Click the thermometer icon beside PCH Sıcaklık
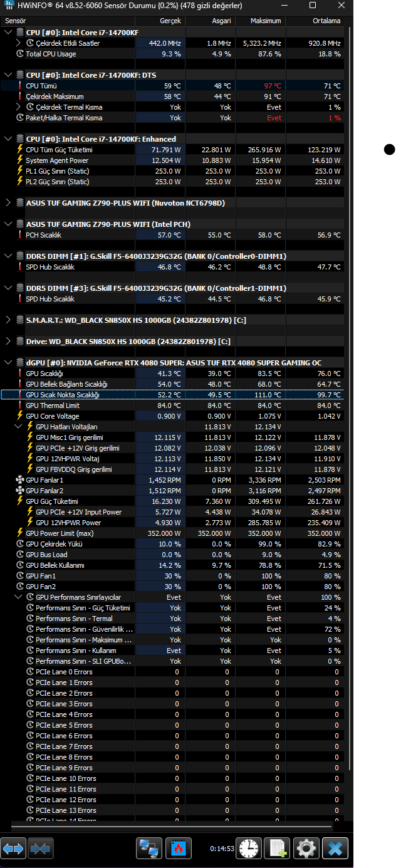Image resolution: width=396 pixels, height=868 pixels. pyautogui.click(x=20, y=235)
